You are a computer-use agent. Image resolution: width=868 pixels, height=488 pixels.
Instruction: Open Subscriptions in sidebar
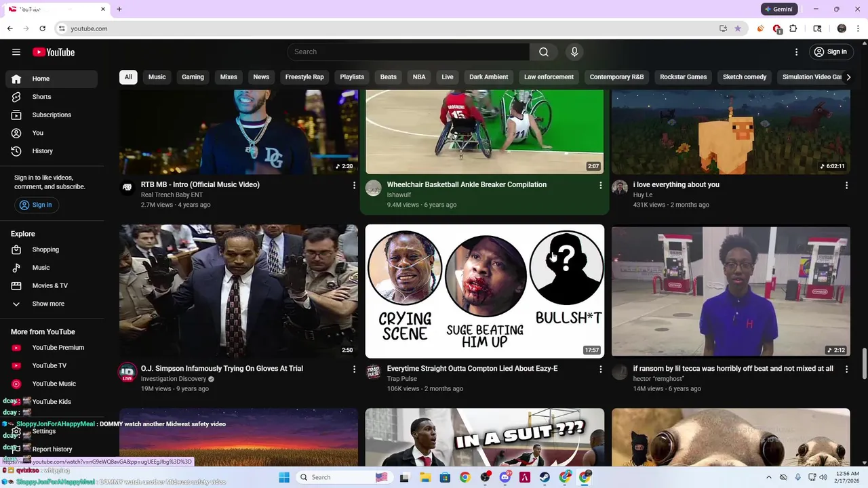pyautogui.click(x=52, y=115)
